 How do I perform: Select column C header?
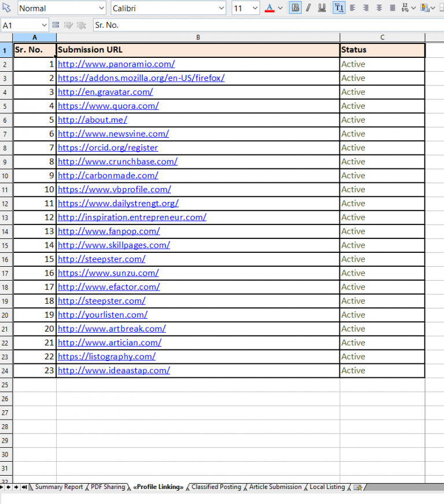[x=382, y=37]
